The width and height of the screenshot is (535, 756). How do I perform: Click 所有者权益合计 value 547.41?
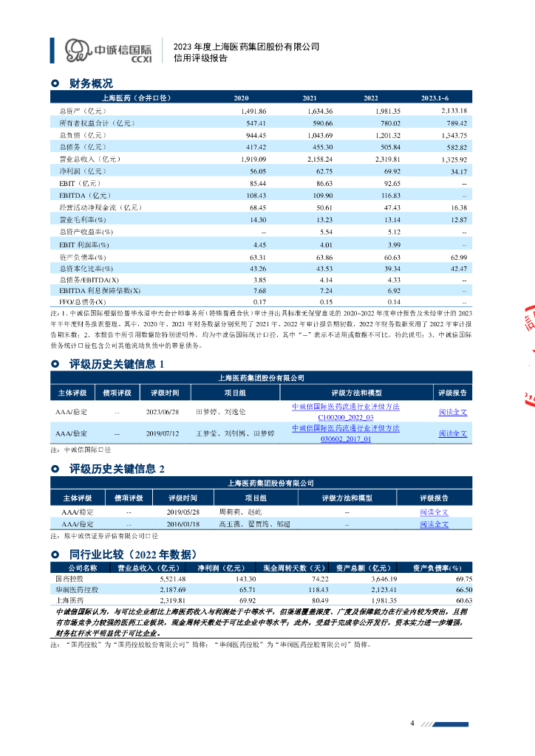point(256,123)
